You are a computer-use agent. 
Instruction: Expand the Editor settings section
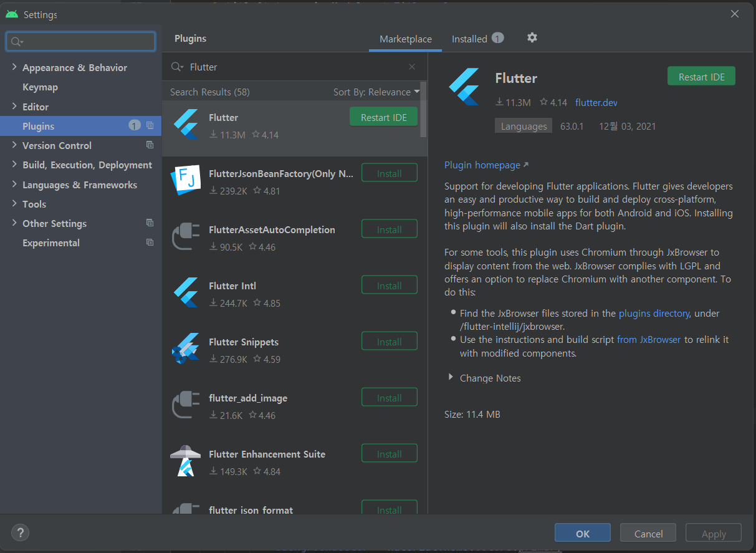pos(14,107)
